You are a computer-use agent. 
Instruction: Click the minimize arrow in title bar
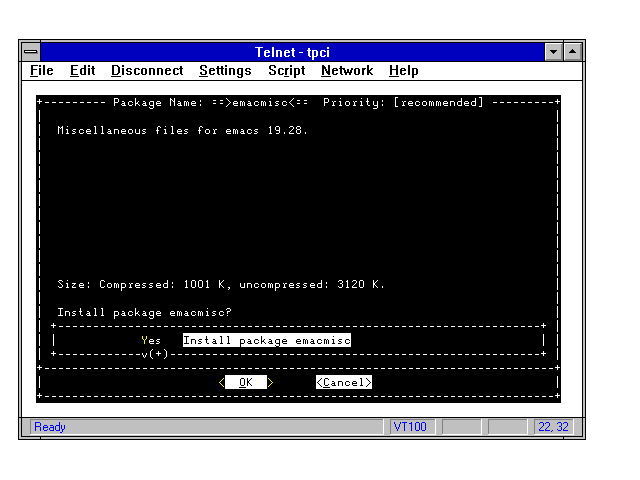554,51
